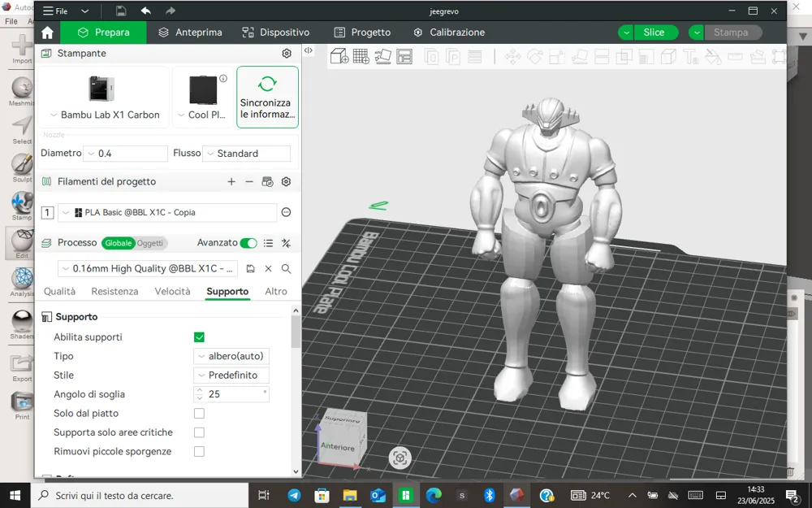This screenshot has height=508, width=812.
Task: Click the list view icon next to Avanzato
Action: [x=268, y=242]
